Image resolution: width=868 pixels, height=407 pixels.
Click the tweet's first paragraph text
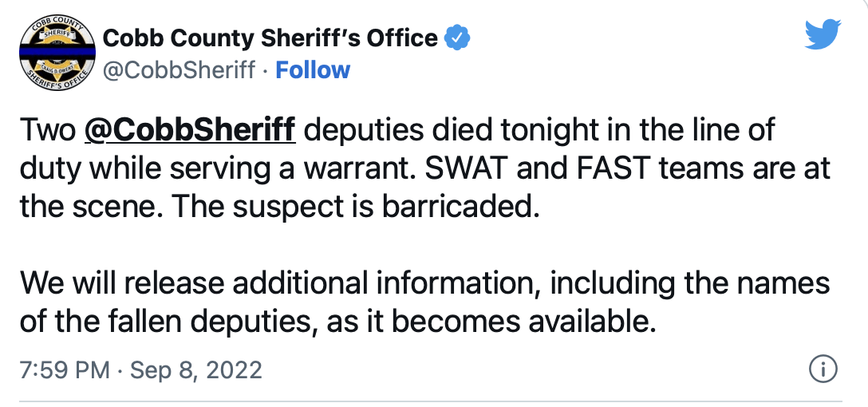point(424,168)
